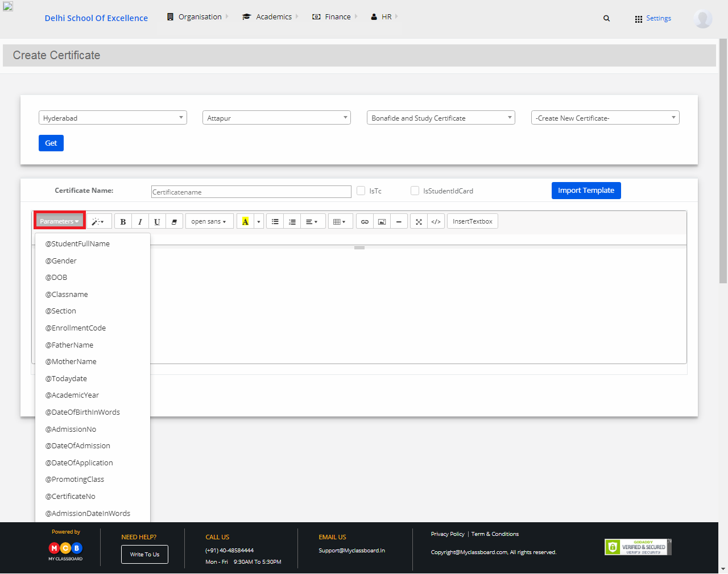The image size is (728, 574).
Task: Open the Organisation menu
Action: click(197, 17)
